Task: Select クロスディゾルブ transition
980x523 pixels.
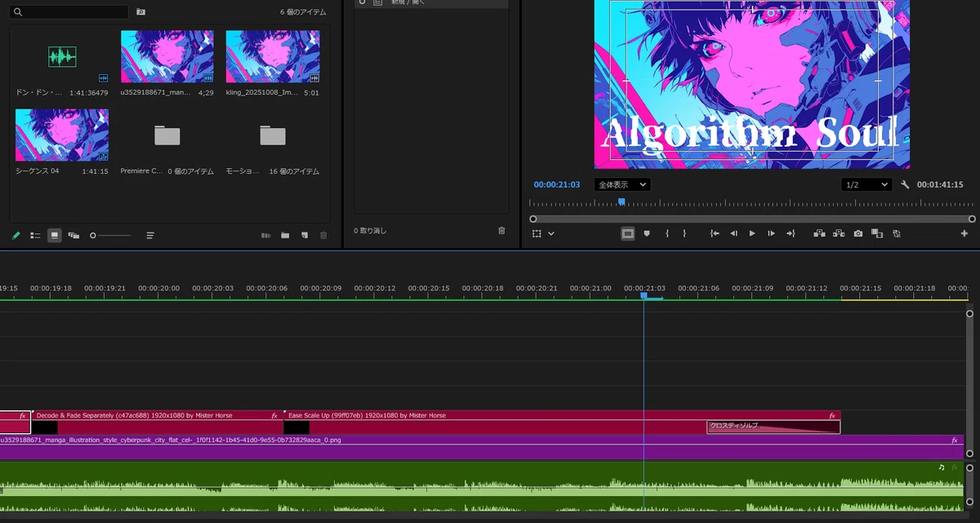Action: click(773, 427)
